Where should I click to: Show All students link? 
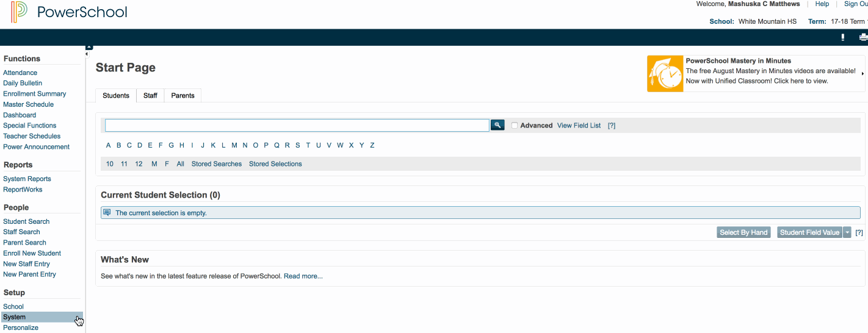tap(181, 164)
